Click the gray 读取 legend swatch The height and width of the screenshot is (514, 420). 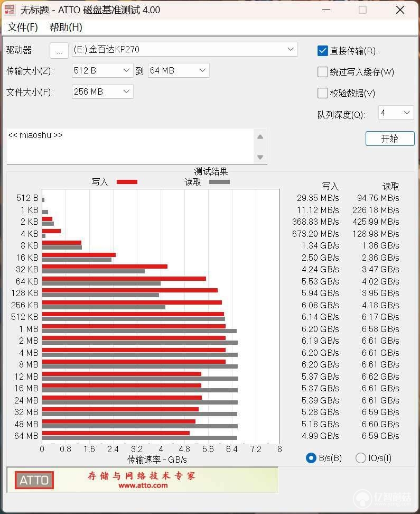219,182
